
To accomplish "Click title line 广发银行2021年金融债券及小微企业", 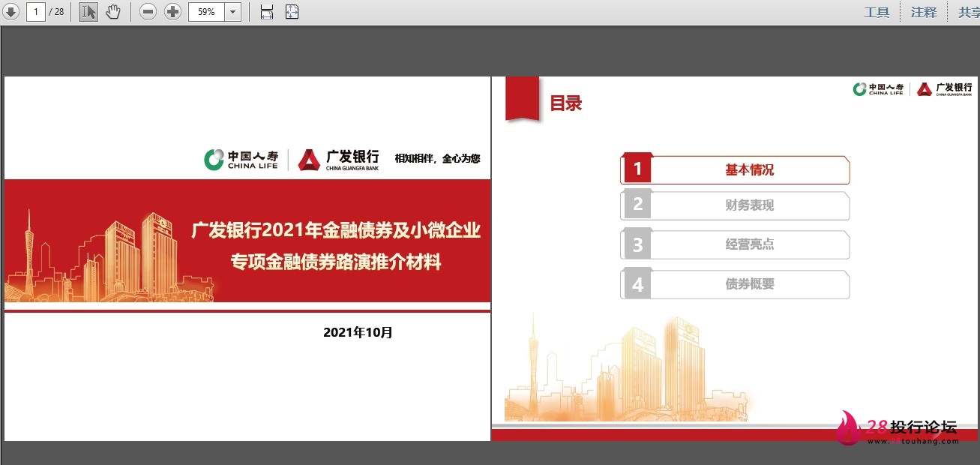I will point(336,230).
